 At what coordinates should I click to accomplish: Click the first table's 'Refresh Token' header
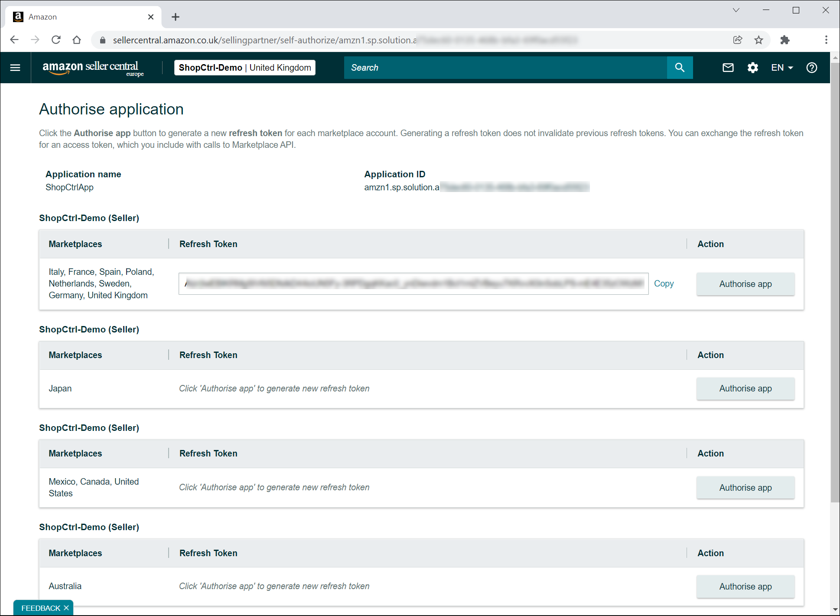[x=208, y=244]
